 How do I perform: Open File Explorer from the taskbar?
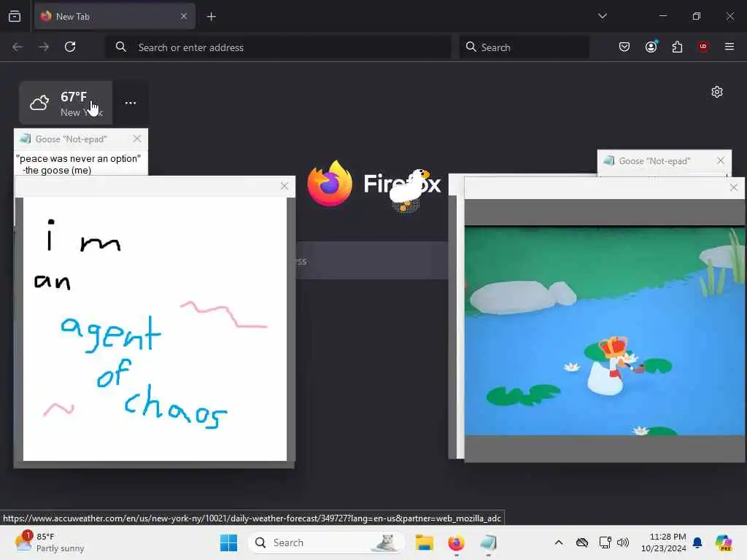(x=424, y=542)
